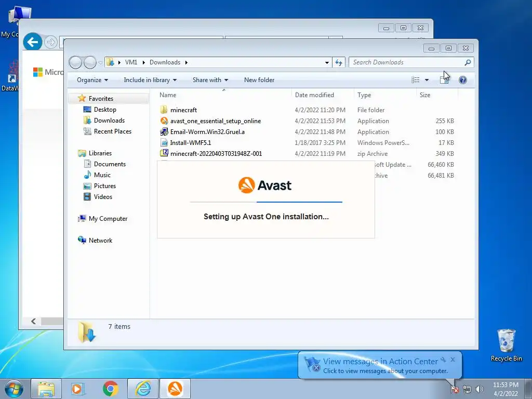Click Downloads in the address breadcrumb
The image size is (532, 399).
[165, 62]
